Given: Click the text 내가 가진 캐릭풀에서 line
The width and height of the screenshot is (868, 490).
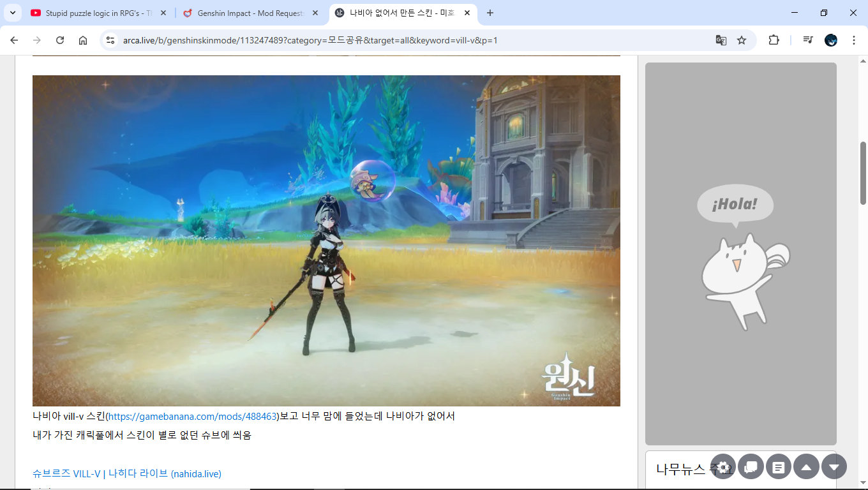Looking at the screenshot, I should [142, 435].
